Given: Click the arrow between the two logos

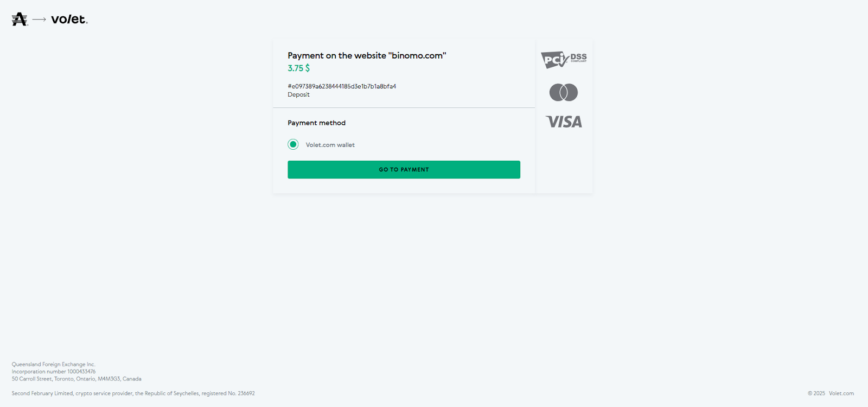Looking at the screenshot, I should (39, 20).
